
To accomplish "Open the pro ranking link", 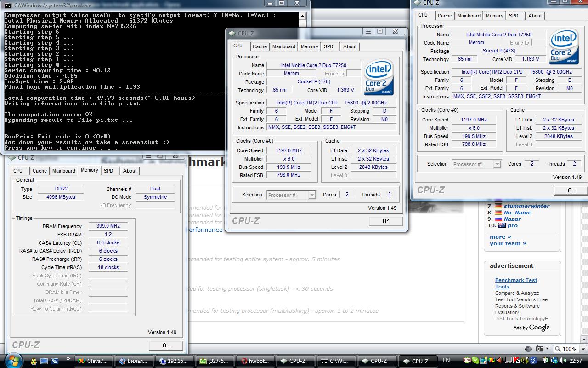I will (513, 225).
